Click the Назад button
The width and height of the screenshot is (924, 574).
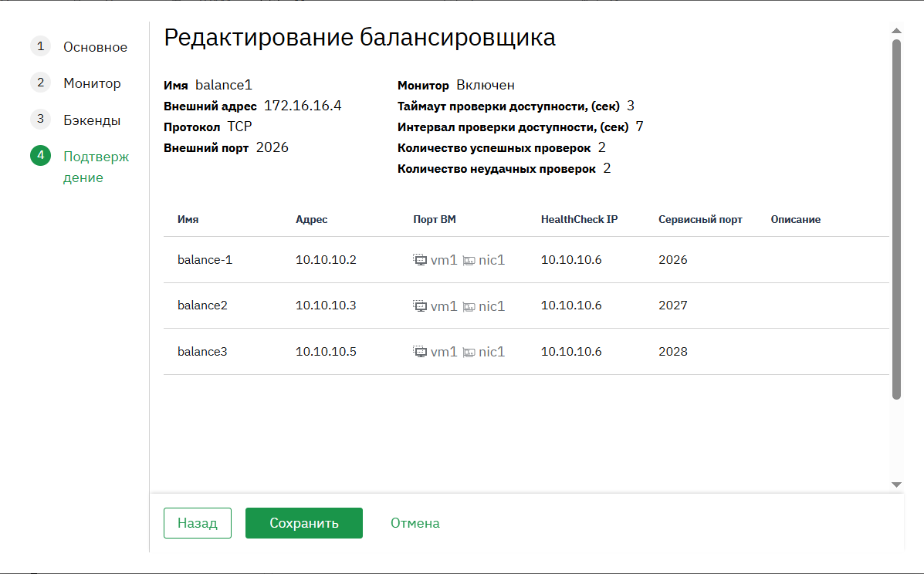coord(198,523)
